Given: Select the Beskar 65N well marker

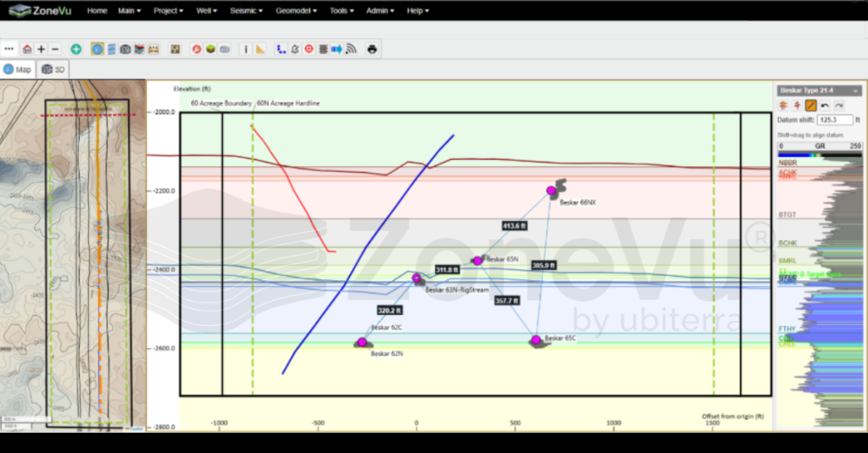Looking at the screenshot, I should [x=477, y=261].
